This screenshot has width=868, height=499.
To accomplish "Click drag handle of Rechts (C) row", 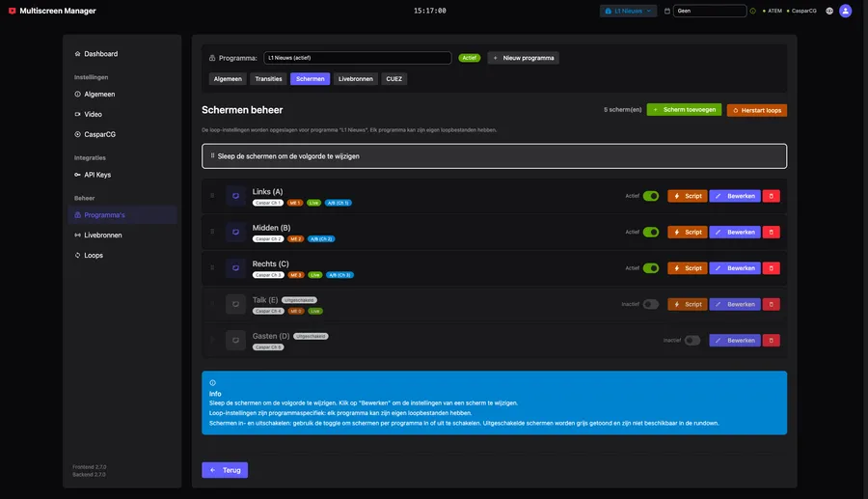I will (x=212, y=267).
